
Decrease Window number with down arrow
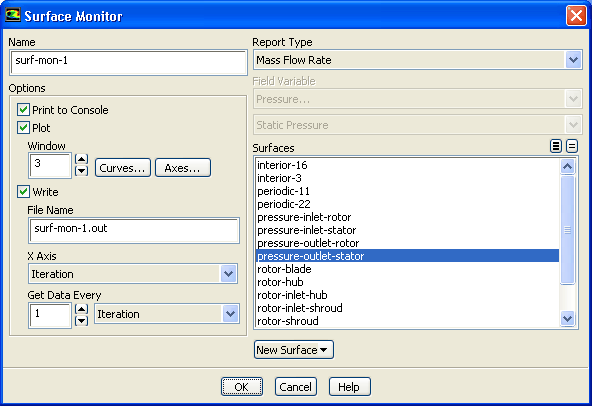pos(82,171)
